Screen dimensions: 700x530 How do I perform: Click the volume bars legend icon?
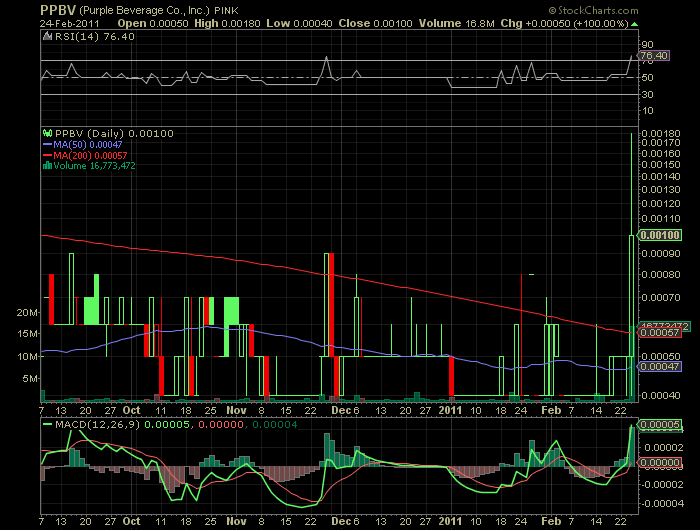(47, 166)
